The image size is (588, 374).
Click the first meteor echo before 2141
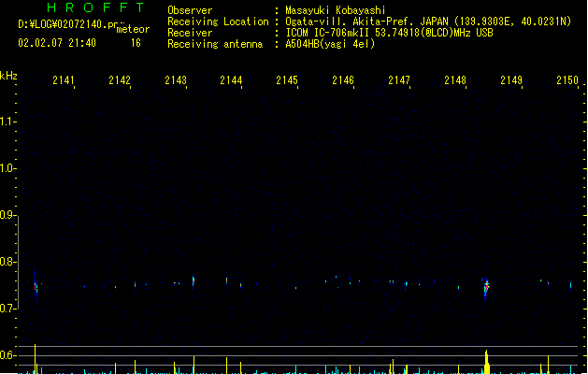click(36, 286)
